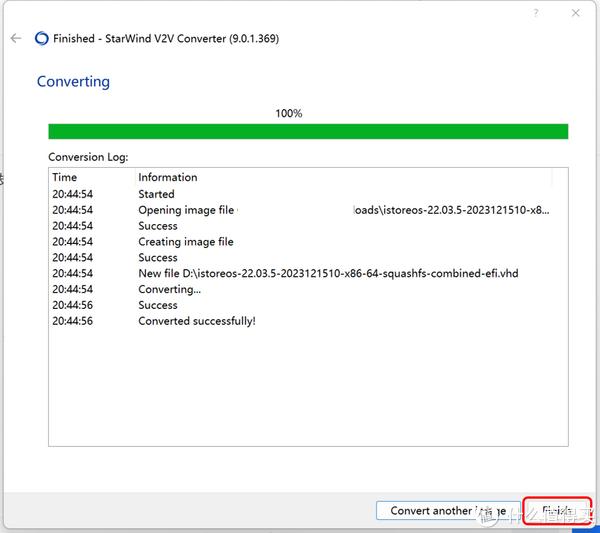Click the 100% progress label
600x533 pixels.
[x=289, y=113]
